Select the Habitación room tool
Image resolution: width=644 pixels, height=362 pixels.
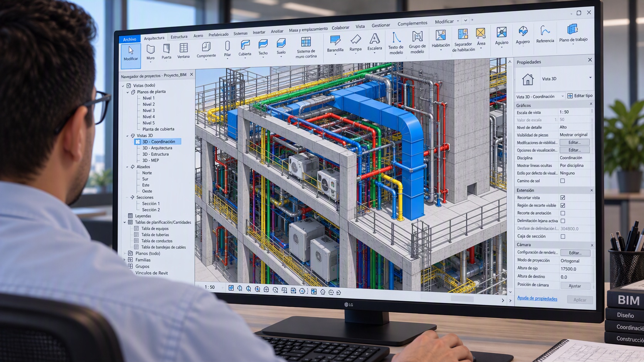pyautogui.click(x=441, y=40)
